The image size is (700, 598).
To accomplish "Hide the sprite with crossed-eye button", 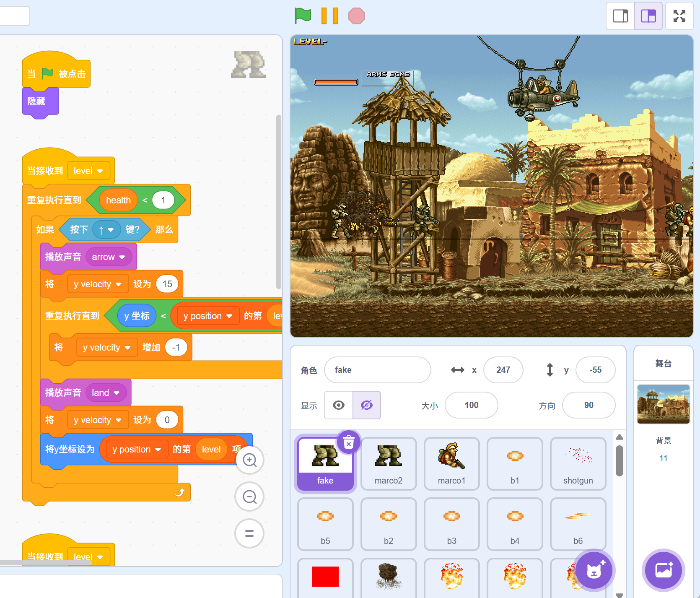I will click(x=367, y=405).
